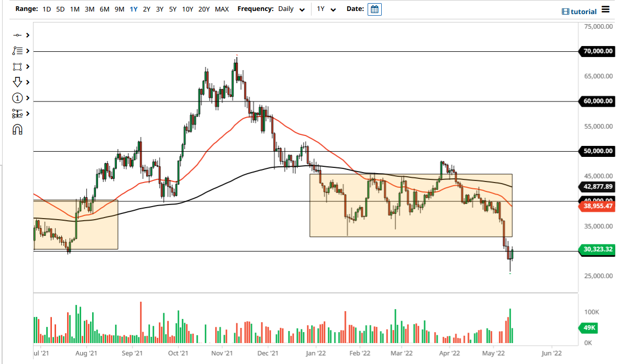
Task: Open the measurement tool
Action: tap(17, 113)
